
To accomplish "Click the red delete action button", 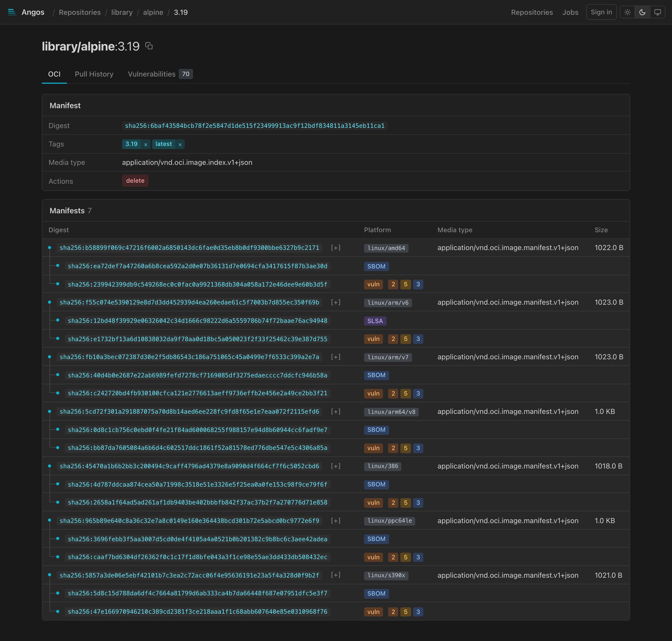I will tap(135, 181).
